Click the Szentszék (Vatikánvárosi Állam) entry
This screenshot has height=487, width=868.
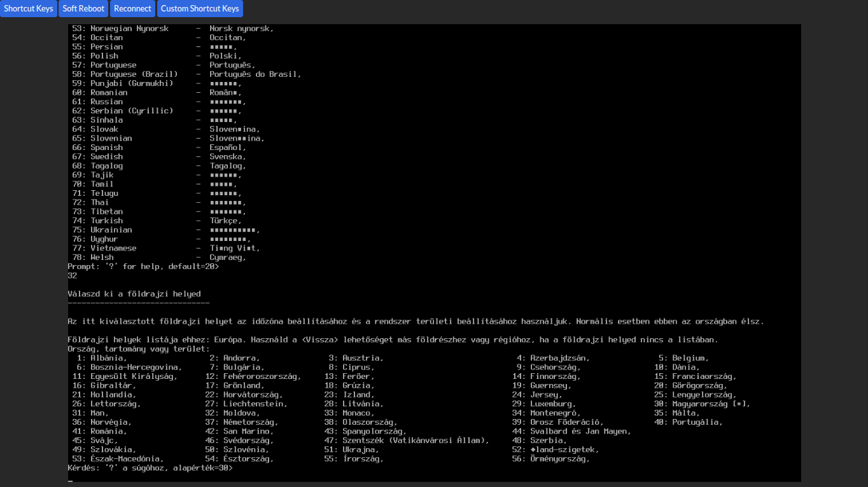415,441
